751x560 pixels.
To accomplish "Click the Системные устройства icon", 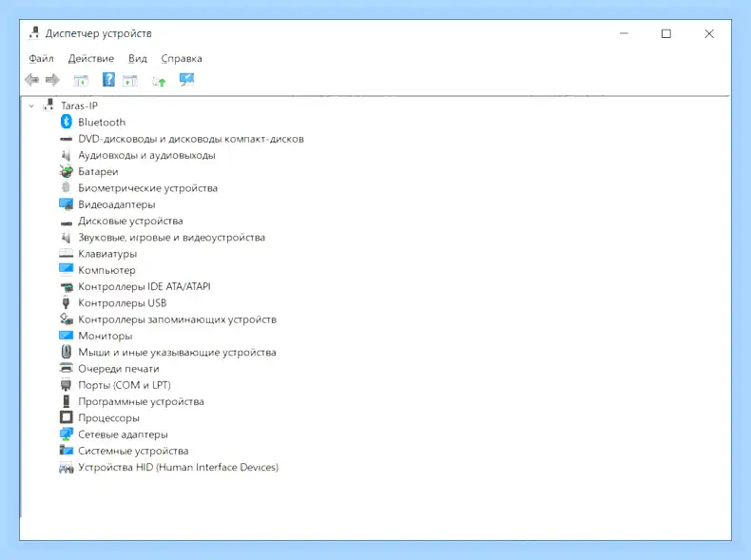I will pos(67,451).
